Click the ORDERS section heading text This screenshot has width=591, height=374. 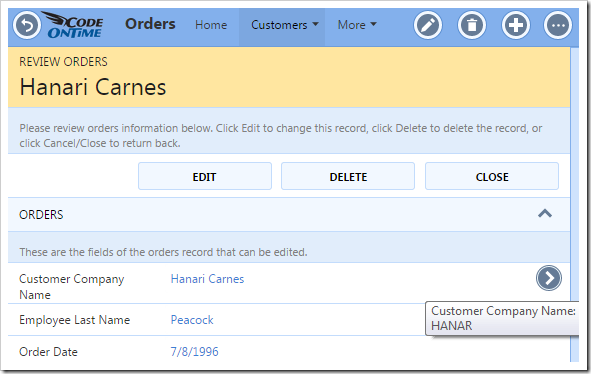41,215
